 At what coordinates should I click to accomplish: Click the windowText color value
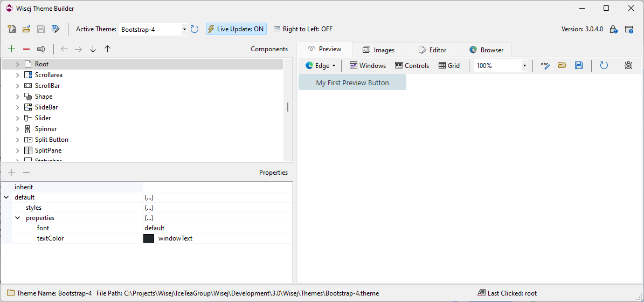[175, 238]
